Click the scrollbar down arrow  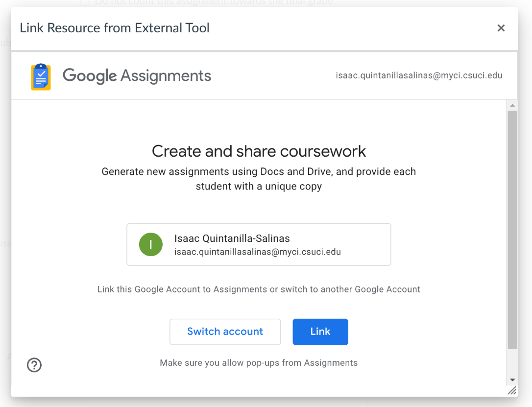click(512, 380)
